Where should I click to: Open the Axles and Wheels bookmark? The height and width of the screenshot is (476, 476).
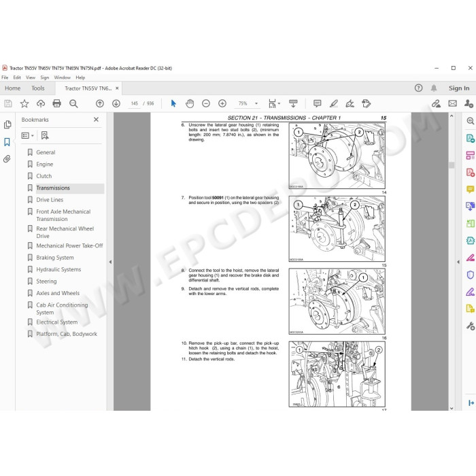(x=58, y=293)
